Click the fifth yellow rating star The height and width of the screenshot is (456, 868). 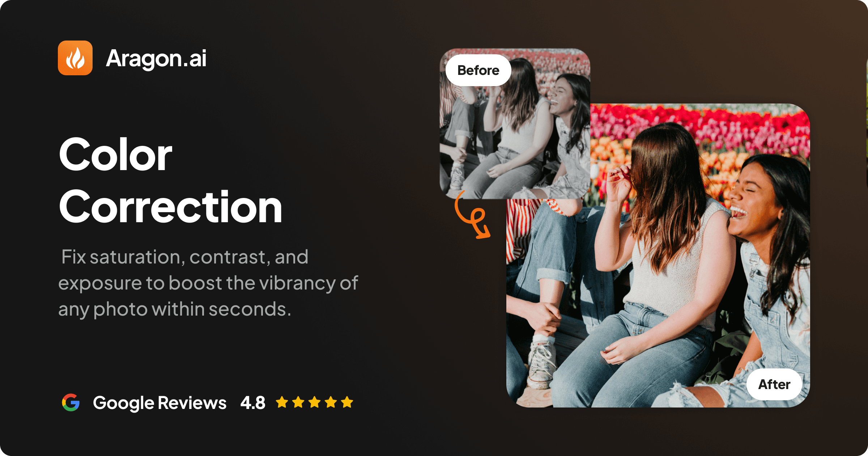point(347,402)
